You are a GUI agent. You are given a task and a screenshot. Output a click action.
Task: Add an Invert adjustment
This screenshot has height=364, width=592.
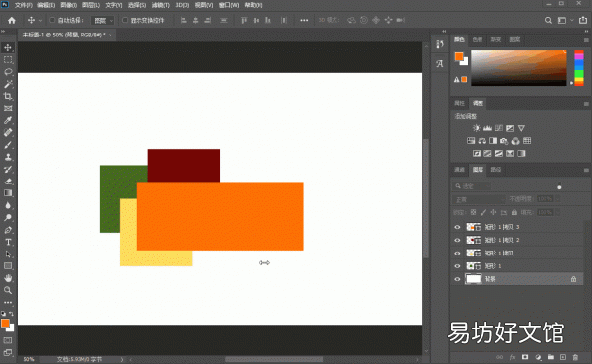click(477, 153)
